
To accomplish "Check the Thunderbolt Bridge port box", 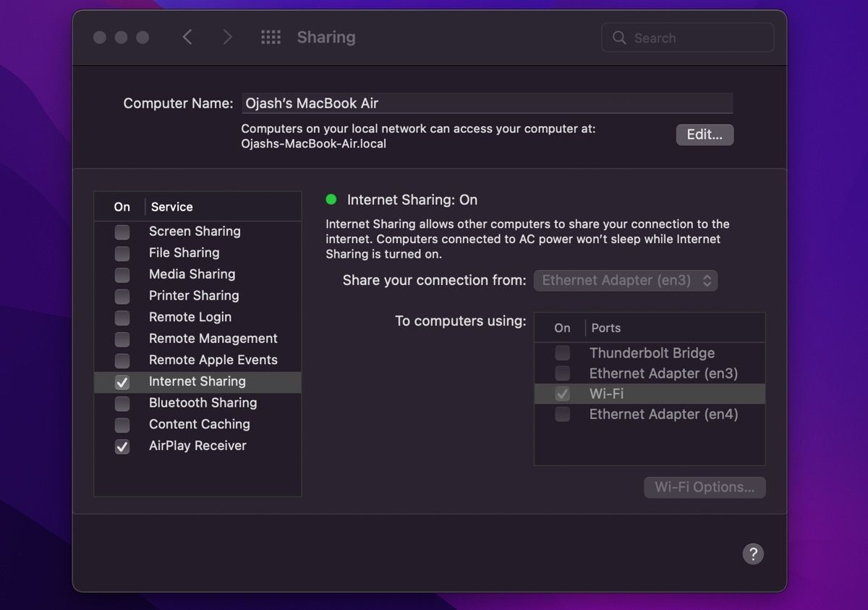I will pos(562,353).
